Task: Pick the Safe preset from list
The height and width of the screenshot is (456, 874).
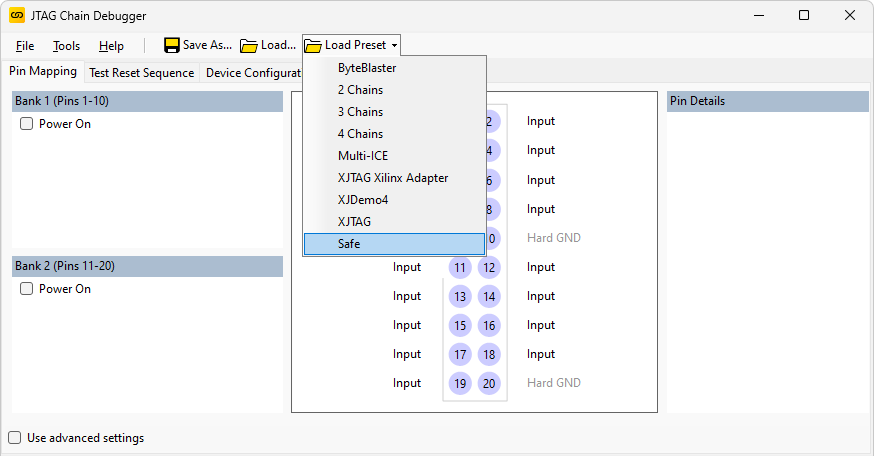Action: pyautogui.click(x=350, y=244)
